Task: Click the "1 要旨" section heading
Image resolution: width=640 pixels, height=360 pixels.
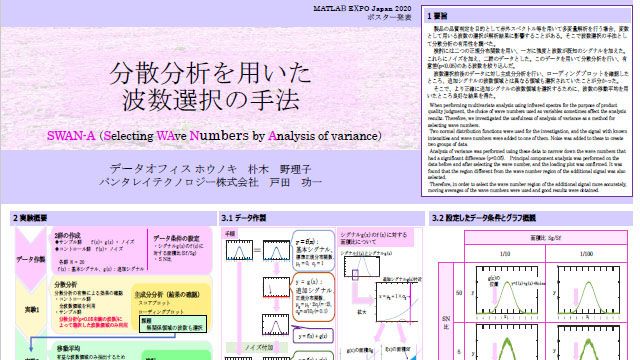Action: pyautogui.click(x=437, y=16)
